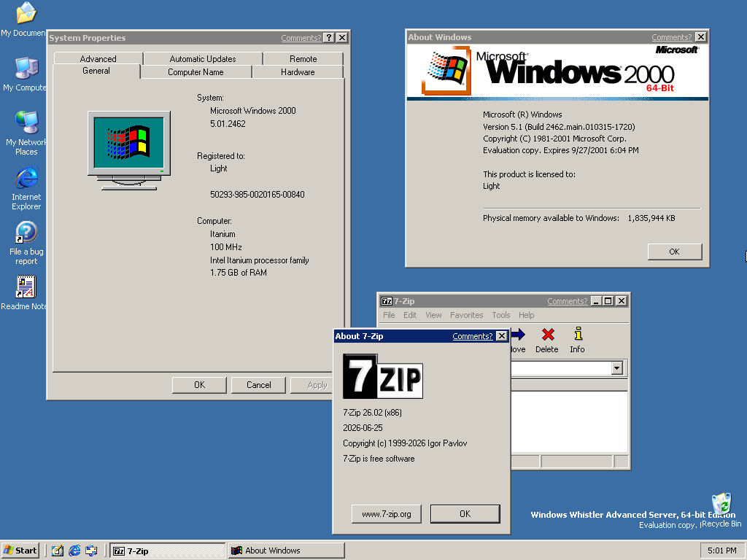Click the text Intel Itanium processor family
The width and height of the screenshot is (747, 560).
click(260, 260)
